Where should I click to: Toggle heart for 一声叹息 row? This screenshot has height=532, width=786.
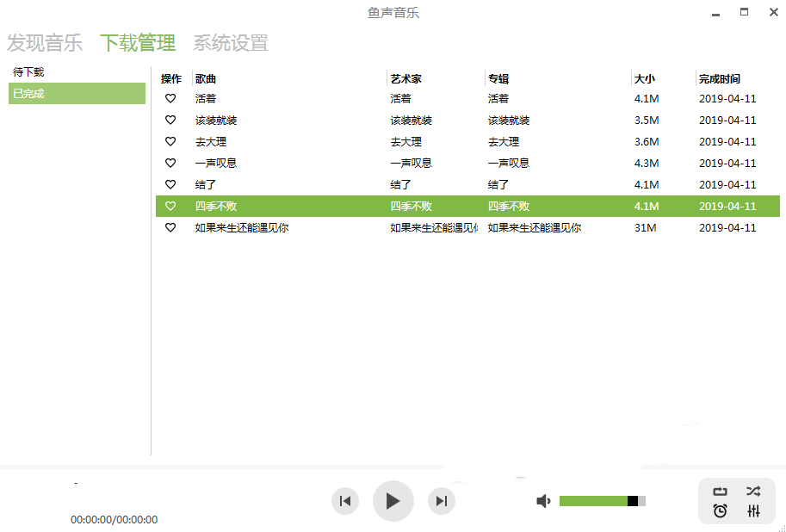(x=170, y=163)
